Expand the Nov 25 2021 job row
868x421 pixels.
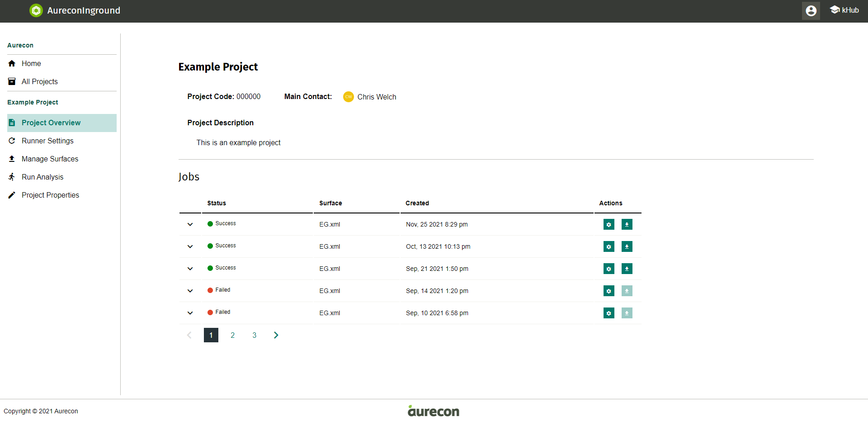click(190, 224)
